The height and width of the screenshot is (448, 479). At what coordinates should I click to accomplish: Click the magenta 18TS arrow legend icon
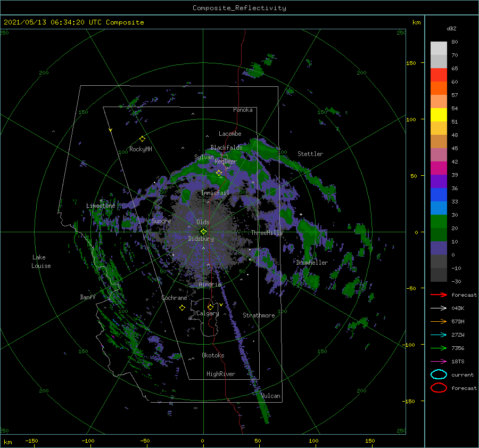click(x=439, y=362)
